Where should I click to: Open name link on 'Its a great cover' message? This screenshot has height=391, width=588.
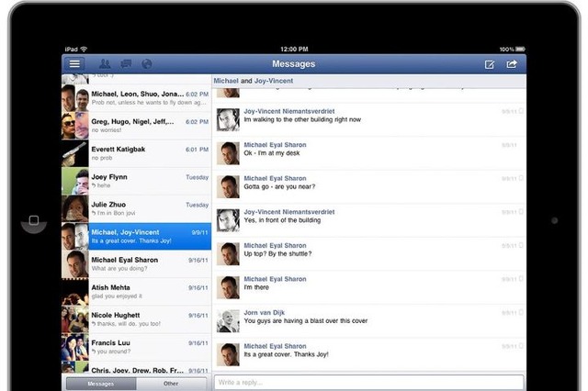[x=275, y=346]
